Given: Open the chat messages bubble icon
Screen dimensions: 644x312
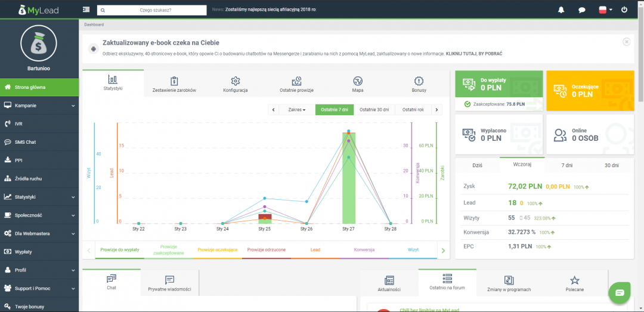Looking at the screenshot, I should tap(581, 10).
